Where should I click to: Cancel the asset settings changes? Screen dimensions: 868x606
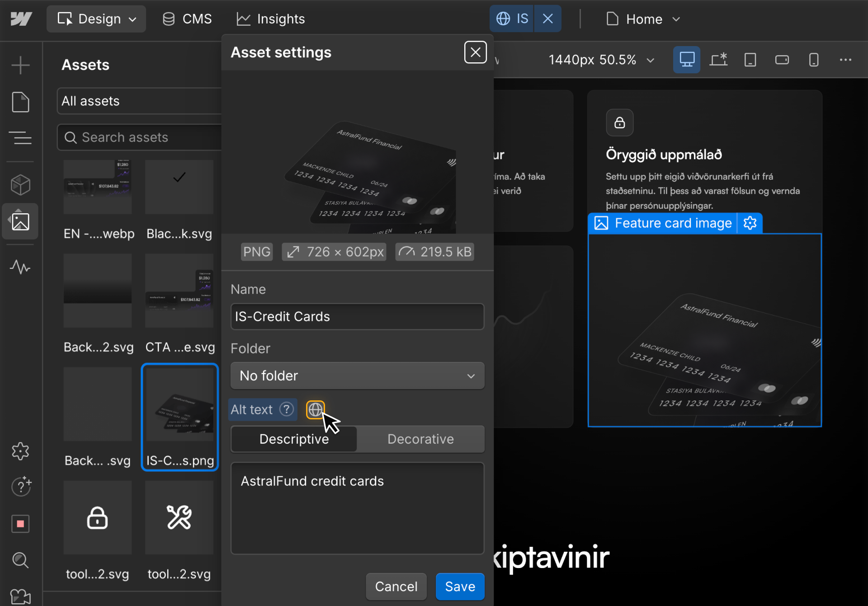tap(396, 586)
